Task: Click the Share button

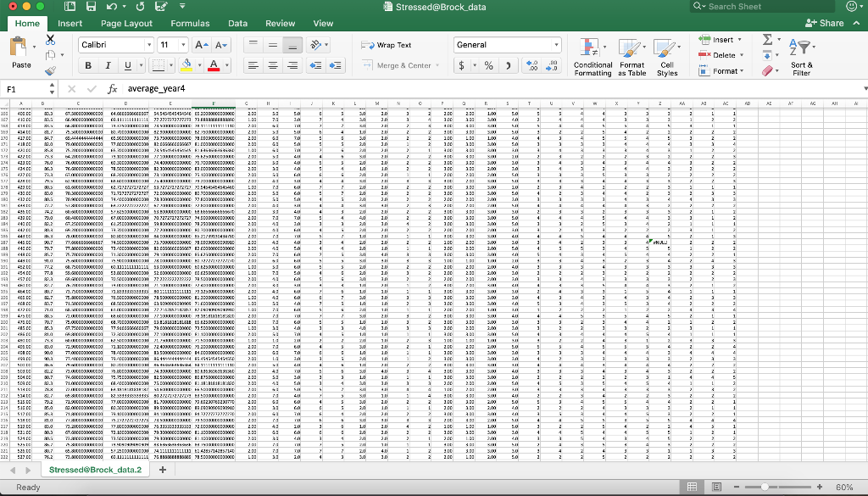Action: click(x=825, y=23)
